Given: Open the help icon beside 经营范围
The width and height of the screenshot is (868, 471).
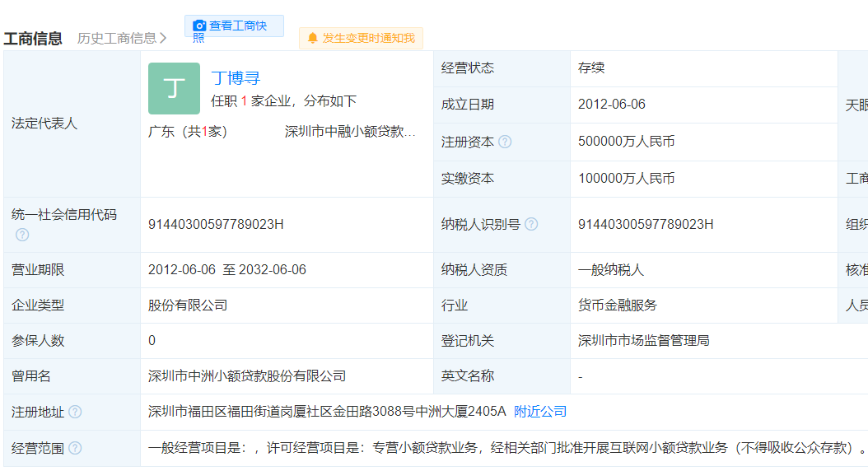Looking at the screenshot, I should point(75,448).
